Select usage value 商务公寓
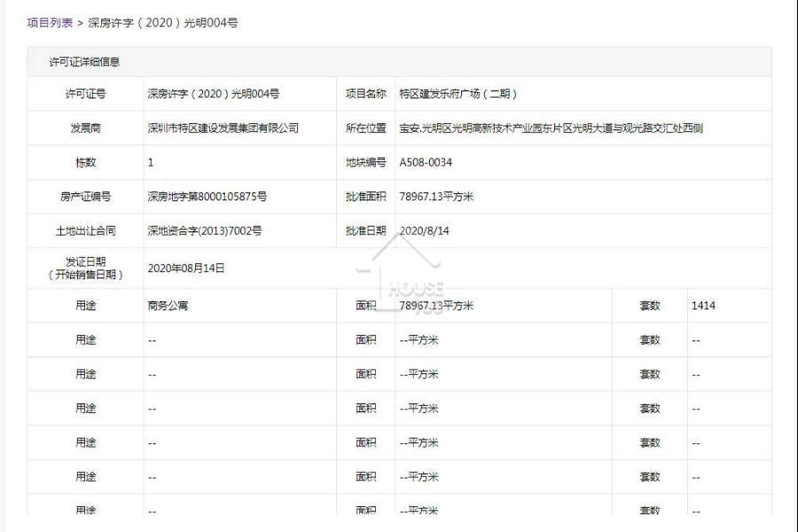 pos(168,306)
